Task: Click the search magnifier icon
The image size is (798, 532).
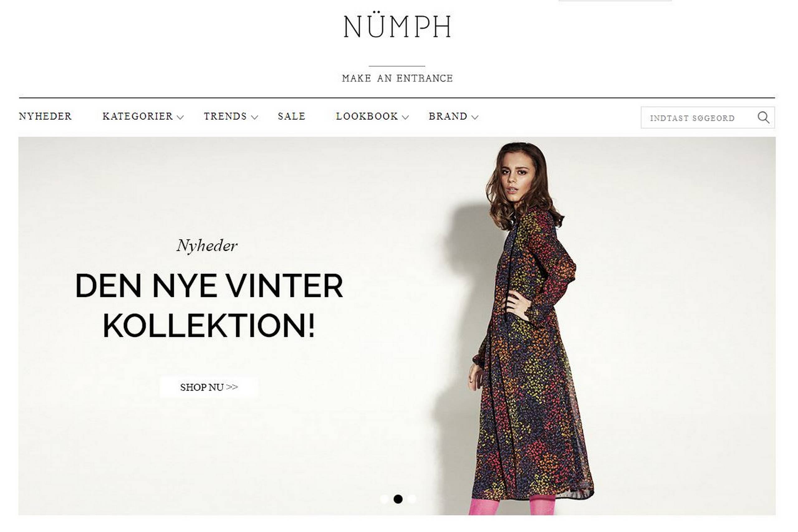Action: point(763,117)
